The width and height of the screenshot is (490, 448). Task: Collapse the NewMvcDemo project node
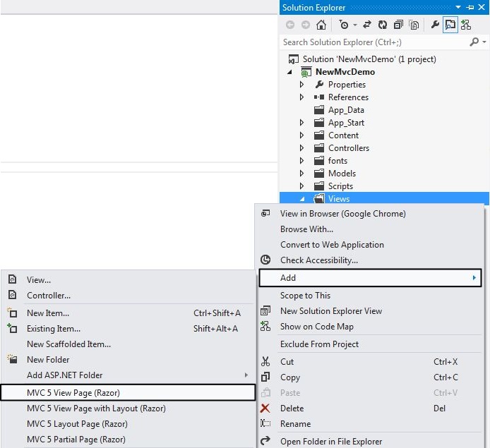tap(289, 72)
